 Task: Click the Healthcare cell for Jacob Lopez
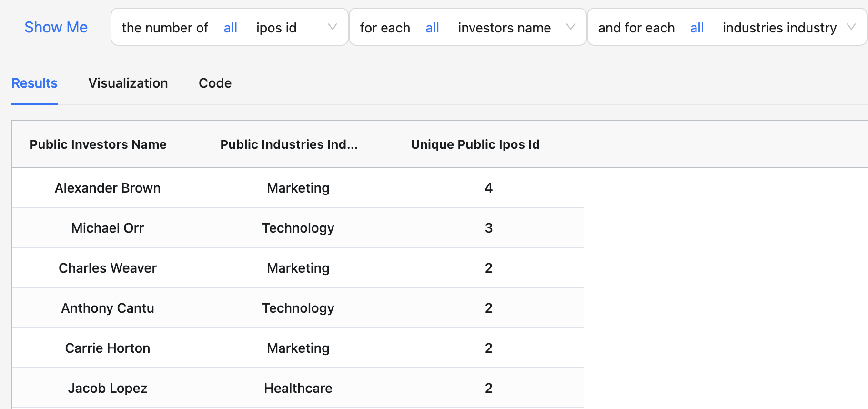[x=298, y=389]
